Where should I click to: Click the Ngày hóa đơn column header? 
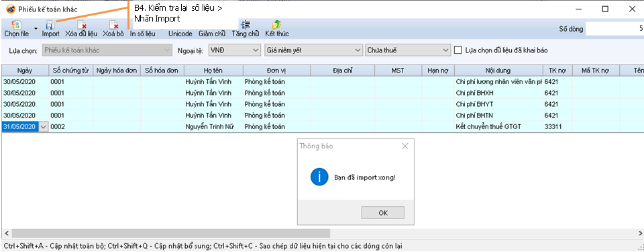click(117, 71)
